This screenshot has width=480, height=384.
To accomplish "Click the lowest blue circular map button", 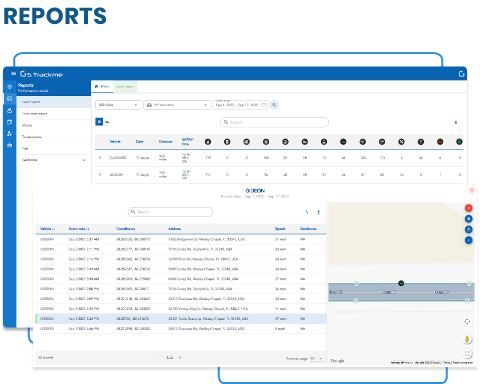I will point(469,240).
